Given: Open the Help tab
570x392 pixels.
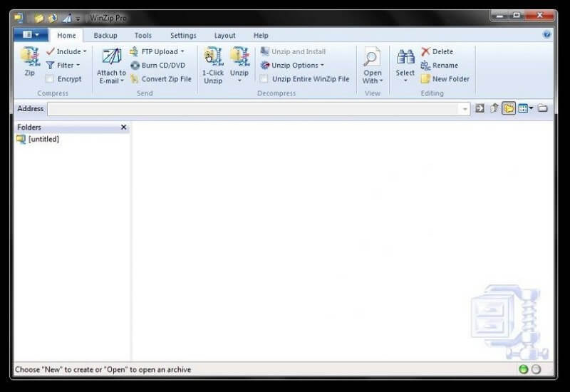Looking at the screenshot, I should tap(261, 35).
